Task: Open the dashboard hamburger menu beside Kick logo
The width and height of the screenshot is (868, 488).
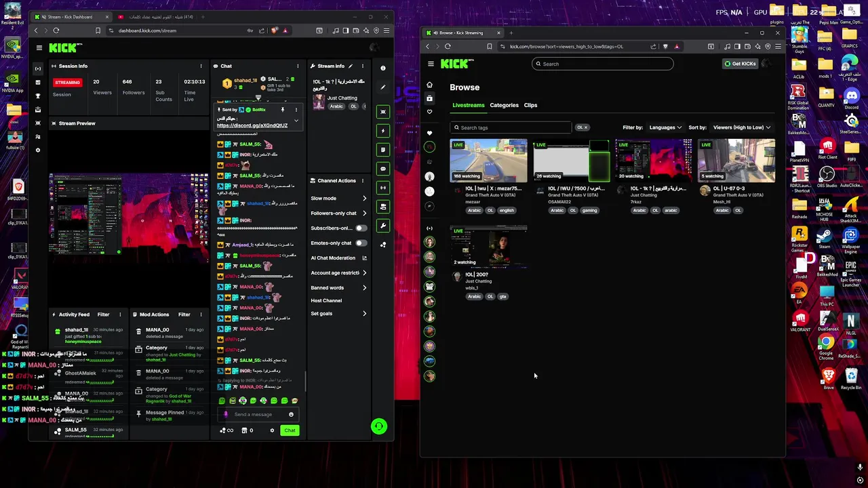Action: [39, 47]
